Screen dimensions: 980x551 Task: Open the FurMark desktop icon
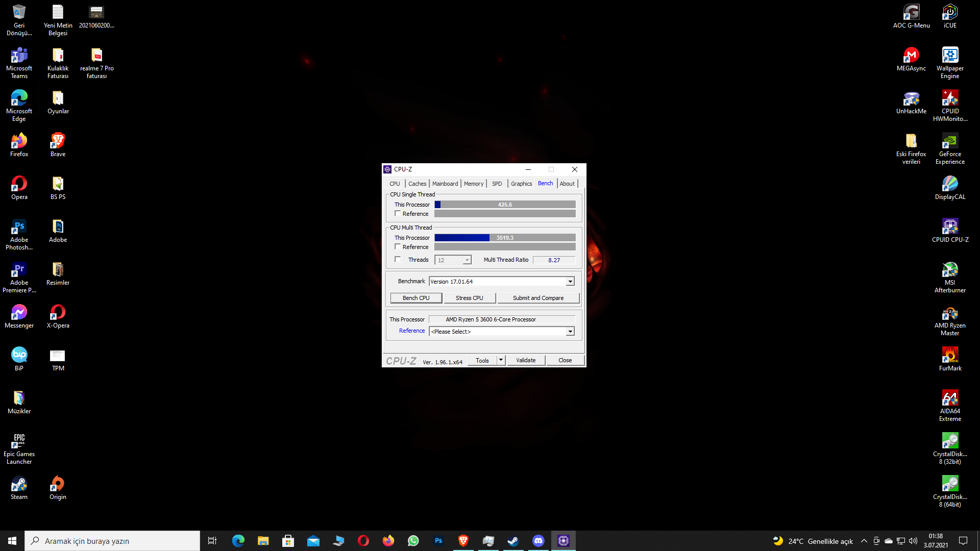[950, 359]
